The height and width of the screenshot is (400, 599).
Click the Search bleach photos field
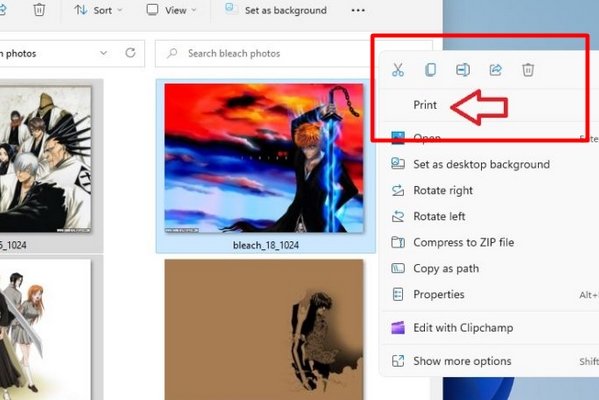click(x=264, y=53)
